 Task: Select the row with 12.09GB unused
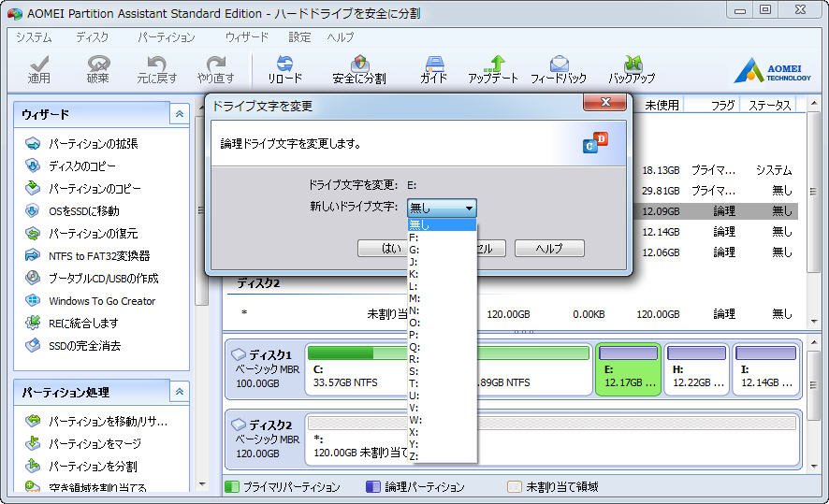tap(716, 211)
